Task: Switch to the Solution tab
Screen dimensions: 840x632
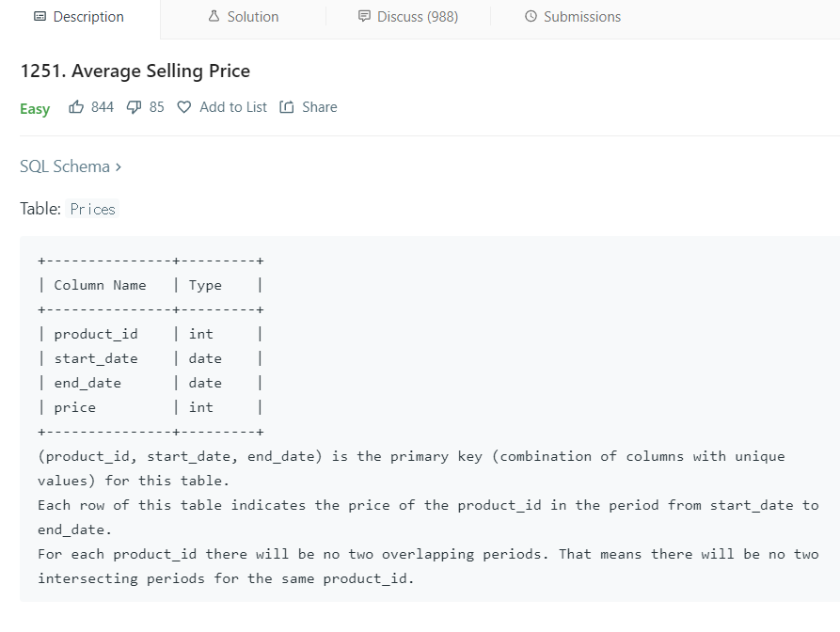Action: pyautogui.click(x=252, y=17)
